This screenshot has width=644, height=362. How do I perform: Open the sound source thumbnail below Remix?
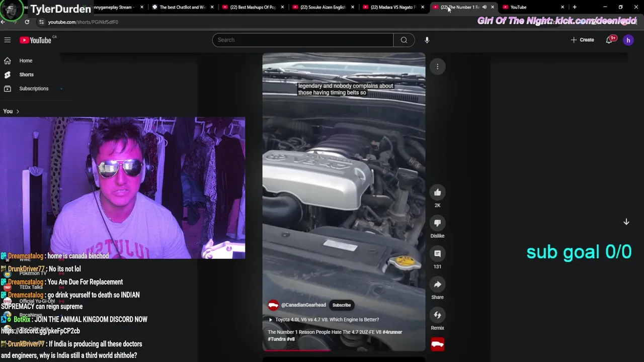[x=437, y=344]
